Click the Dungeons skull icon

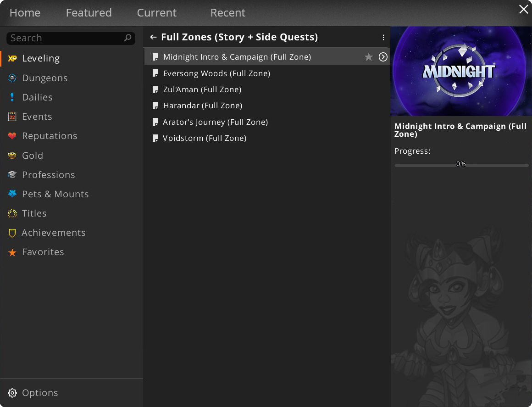click(12, 78)
